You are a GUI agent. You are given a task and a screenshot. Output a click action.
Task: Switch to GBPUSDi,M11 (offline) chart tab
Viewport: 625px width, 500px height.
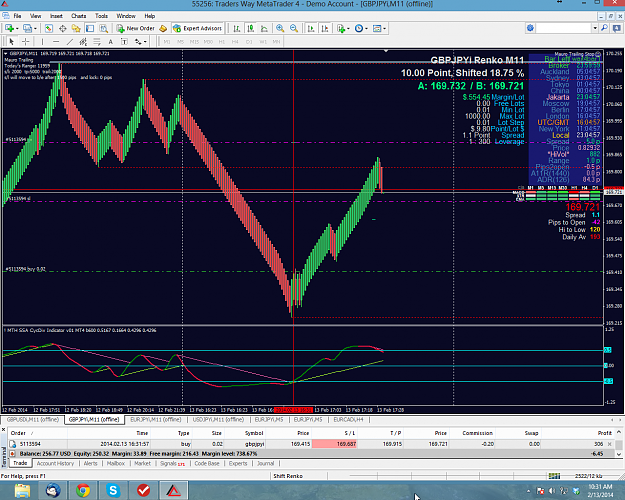[x=33, y=419]
